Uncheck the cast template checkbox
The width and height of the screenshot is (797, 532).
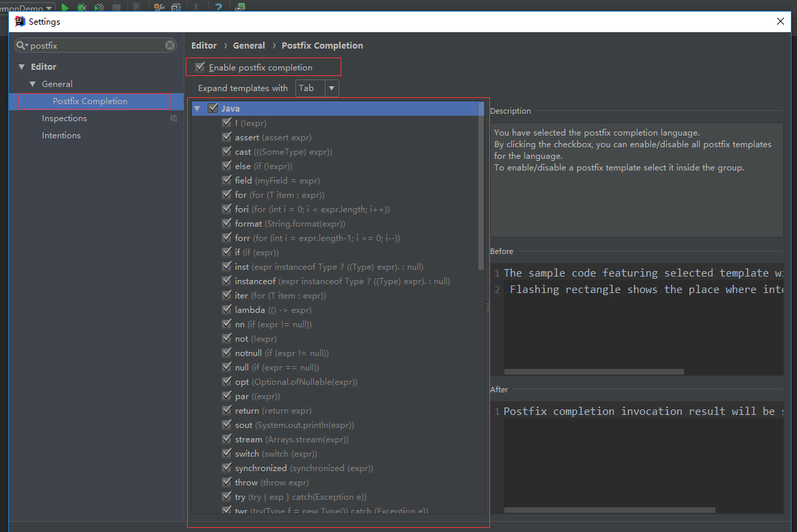227,151
